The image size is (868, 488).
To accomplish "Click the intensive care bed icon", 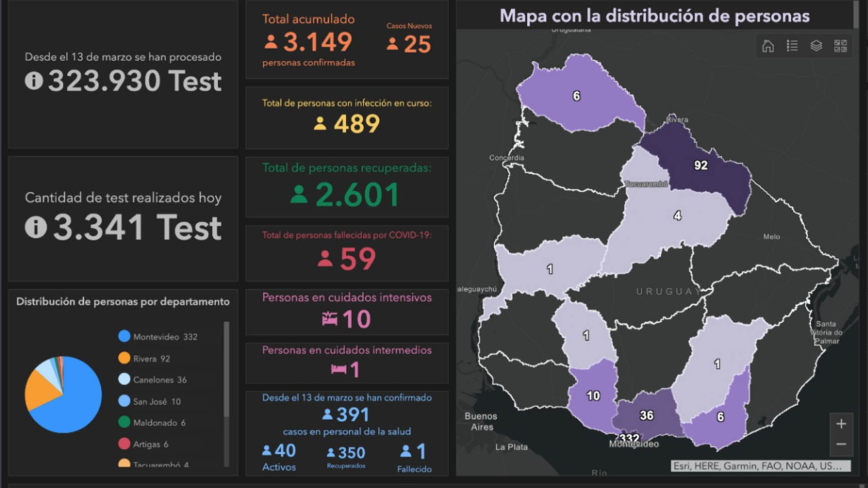I will [330, 319].
